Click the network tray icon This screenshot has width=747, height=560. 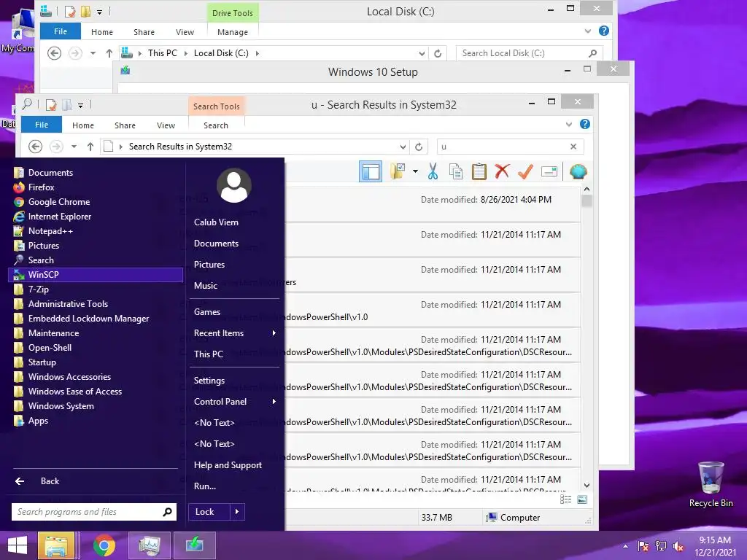pyautogui.click(x=661, y=546)
